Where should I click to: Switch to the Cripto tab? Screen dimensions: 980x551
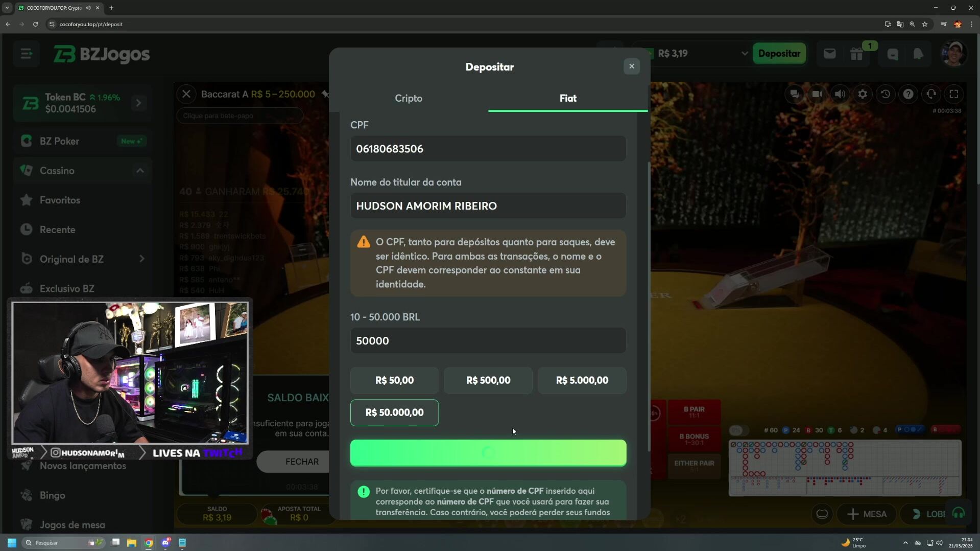(409, 98)
